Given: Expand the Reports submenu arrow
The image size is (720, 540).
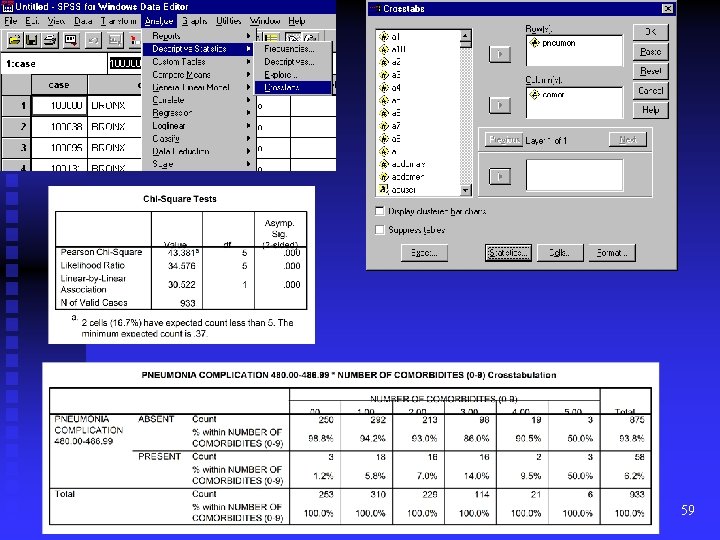Looking at the screenshot, I should point(248,36).
